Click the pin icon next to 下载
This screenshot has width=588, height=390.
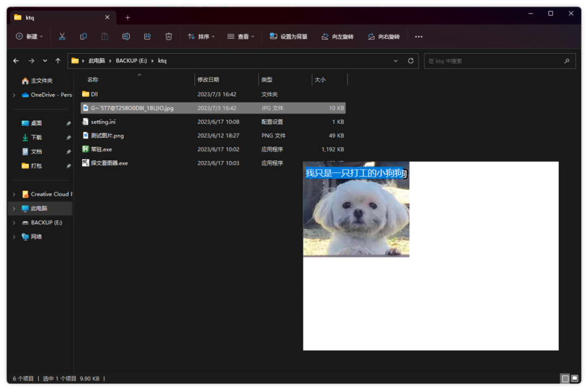(x=68, y=138)
